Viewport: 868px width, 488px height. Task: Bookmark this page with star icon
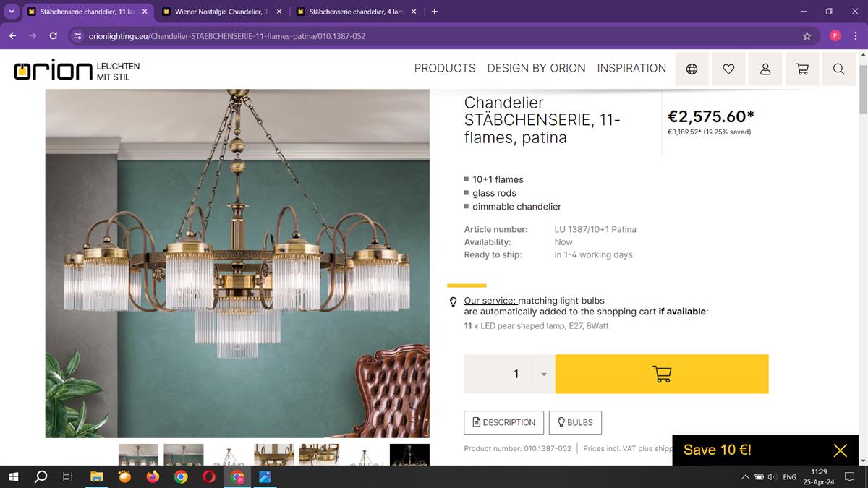click(807, 35)
